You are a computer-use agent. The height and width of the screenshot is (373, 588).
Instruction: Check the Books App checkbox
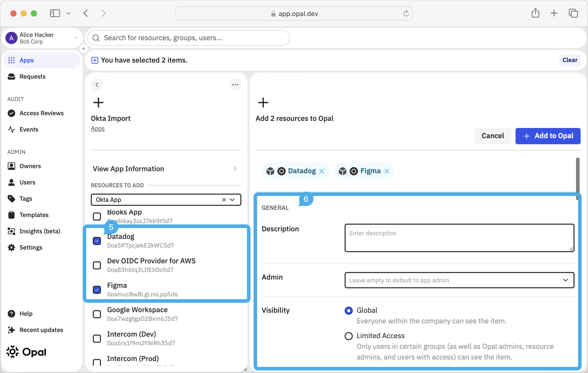[x=97, y=217]
